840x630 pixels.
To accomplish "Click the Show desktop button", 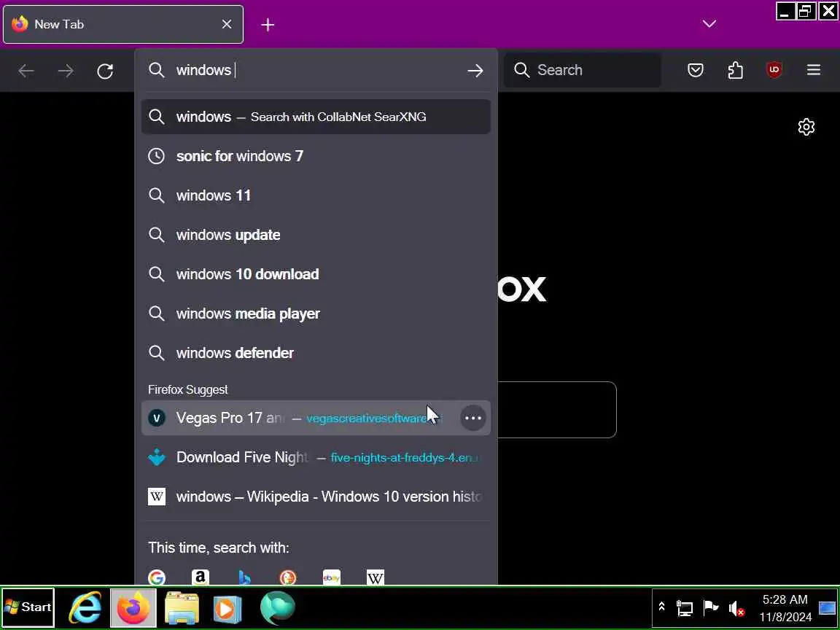I will (x=828, y=607).
